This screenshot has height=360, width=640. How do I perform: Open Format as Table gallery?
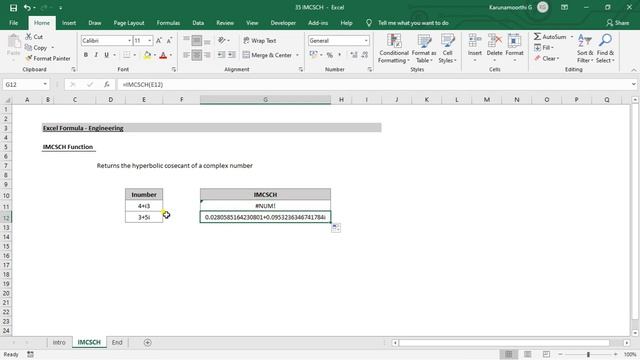pyautogui.click(x=424, y=49)
